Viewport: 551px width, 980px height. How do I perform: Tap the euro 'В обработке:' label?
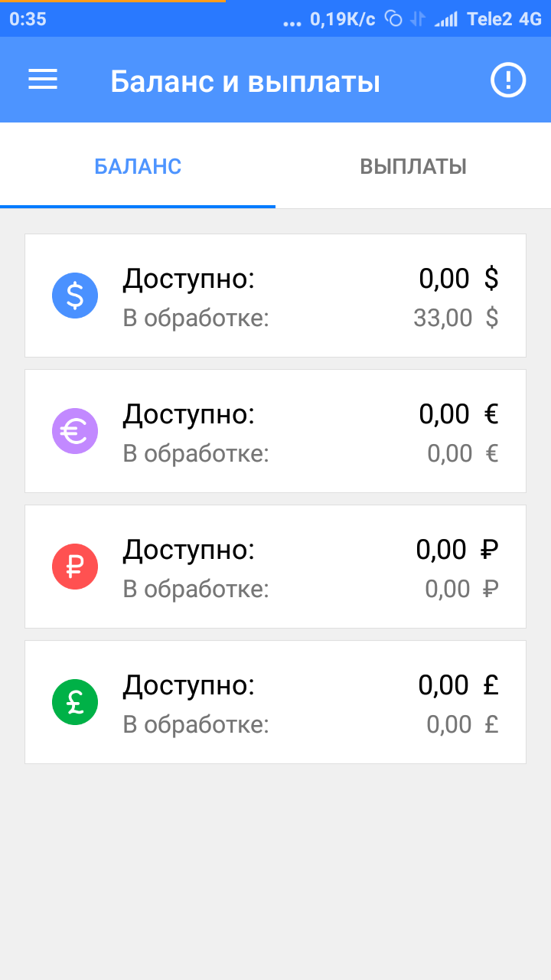pos(196,453)
